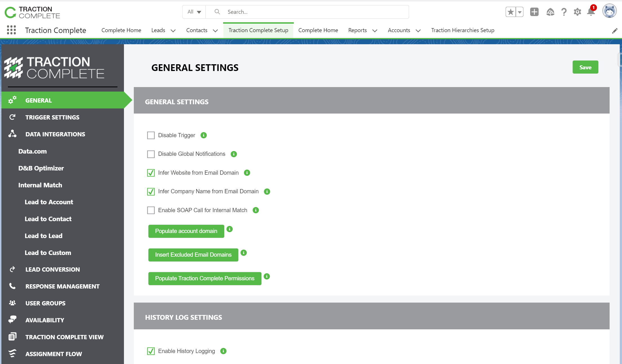Open Traction Hierarchies Setup

point(463,30)
